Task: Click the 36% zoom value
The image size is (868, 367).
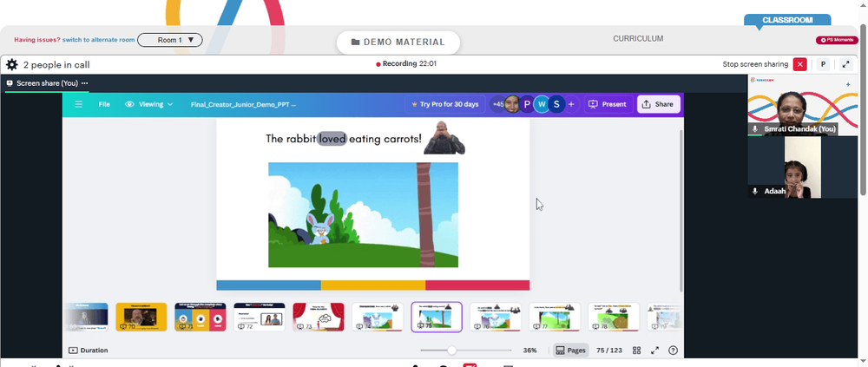Action: pyautogui.click(x=529, y=351)
